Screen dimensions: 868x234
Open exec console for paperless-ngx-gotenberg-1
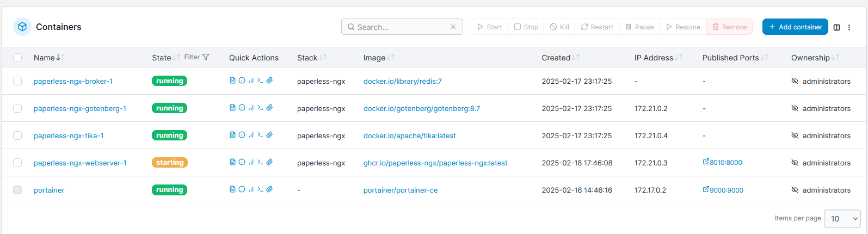coord(260,108)
